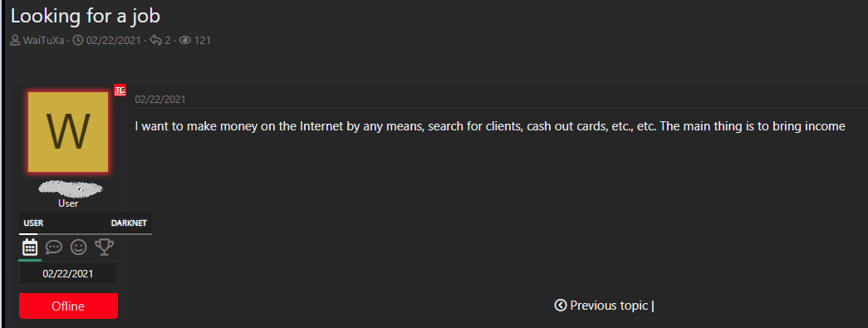Click the yellow W avatar thumbnail
This screenshot has width=868, height=328.
tap(68, 132)
